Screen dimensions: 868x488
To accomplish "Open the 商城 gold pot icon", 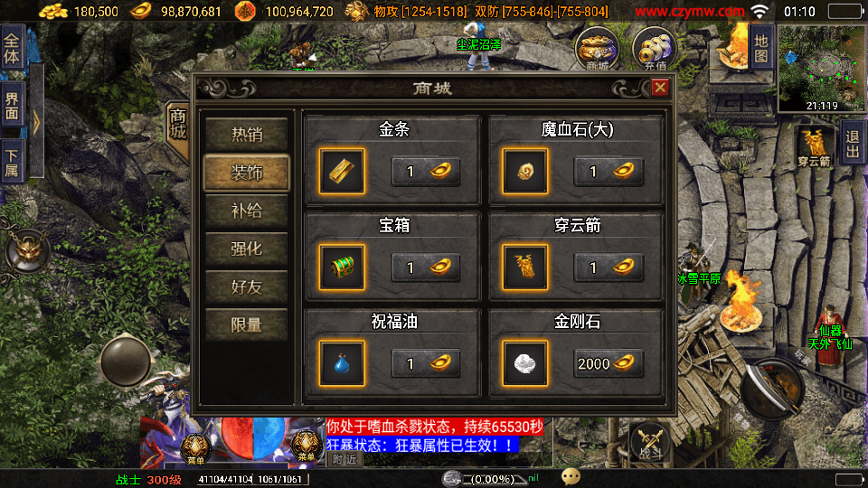I will pyautogui.click(x=597, y=49).
